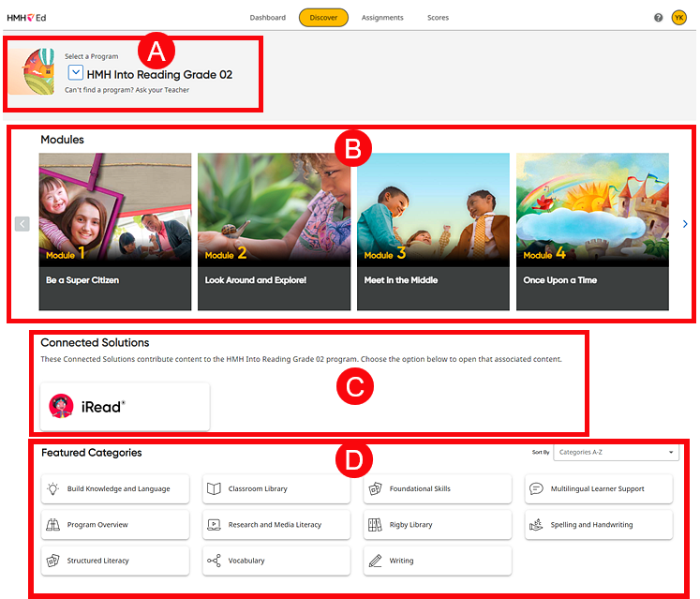Viewport: 700px width, 599px height.
Task: Open the Foundational Skills category
Action: point(438,488)
